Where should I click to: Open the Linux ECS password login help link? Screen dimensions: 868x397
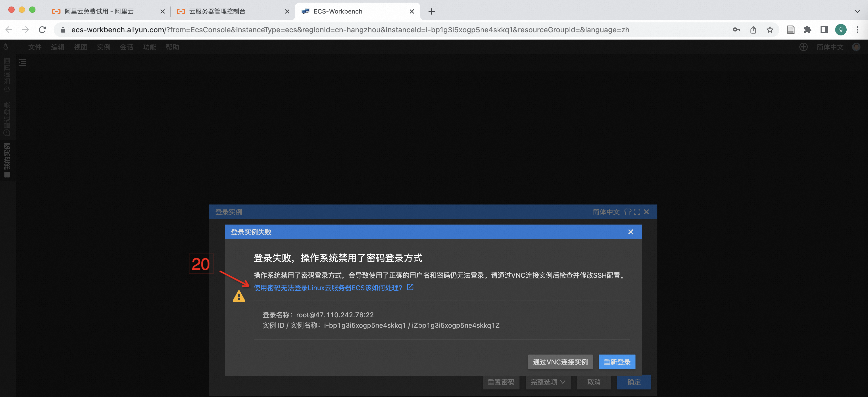[328, 288]
